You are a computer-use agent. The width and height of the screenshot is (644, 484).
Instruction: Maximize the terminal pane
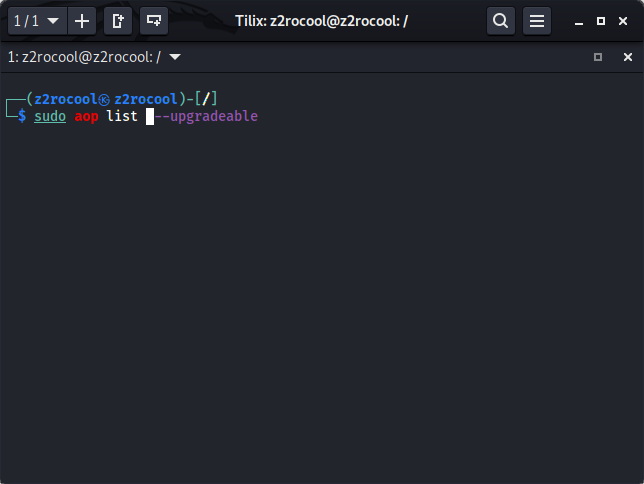pos(598,57)
